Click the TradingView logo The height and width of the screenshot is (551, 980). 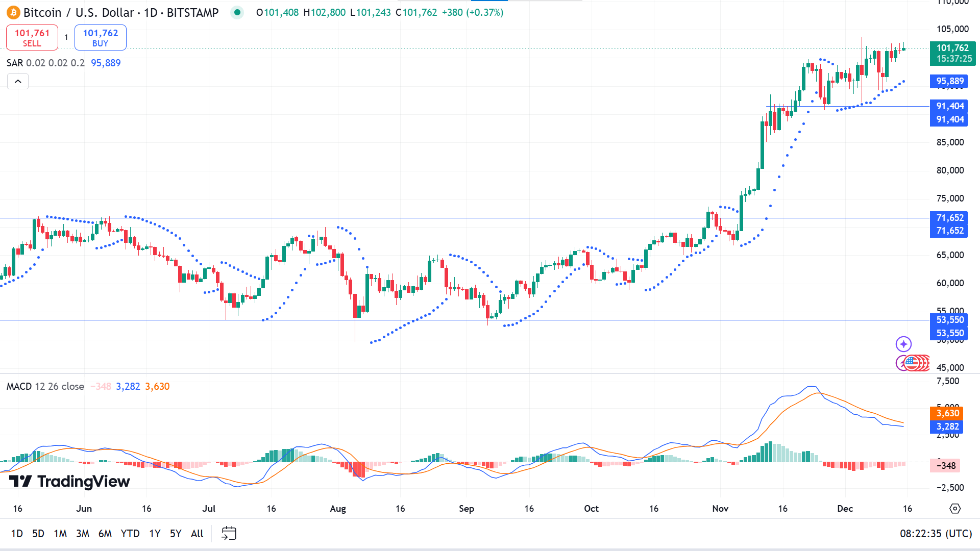coord(70,481)
